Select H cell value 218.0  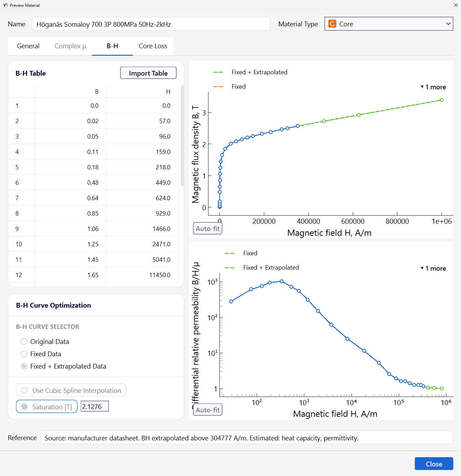coord(142,167)
